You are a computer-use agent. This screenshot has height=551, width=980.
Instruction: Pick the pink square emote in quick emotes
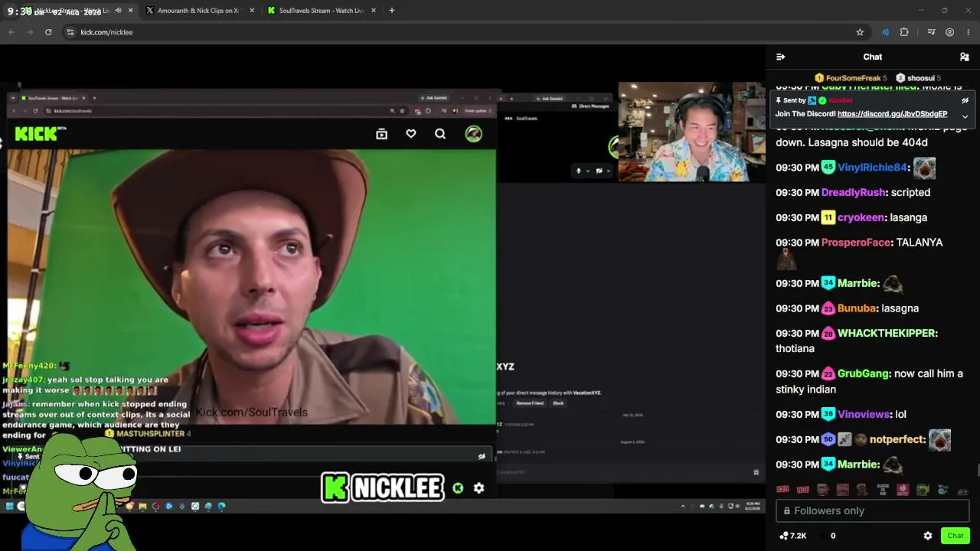(x=902, y=490)
